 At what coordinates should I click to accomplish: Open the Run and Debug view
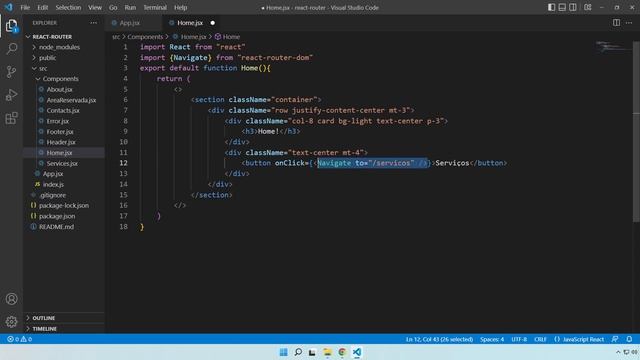pos(11,95)
